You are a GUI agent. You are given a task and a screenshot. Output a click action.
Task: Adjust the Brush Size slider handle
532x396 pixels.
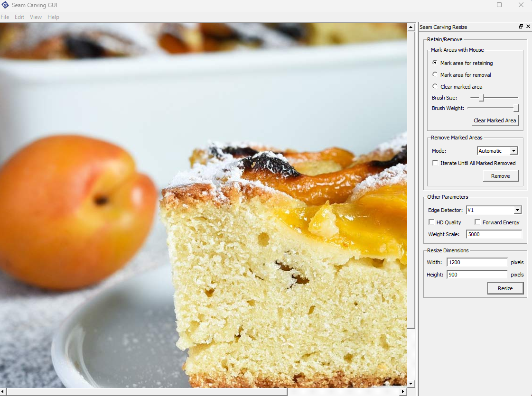481,98
